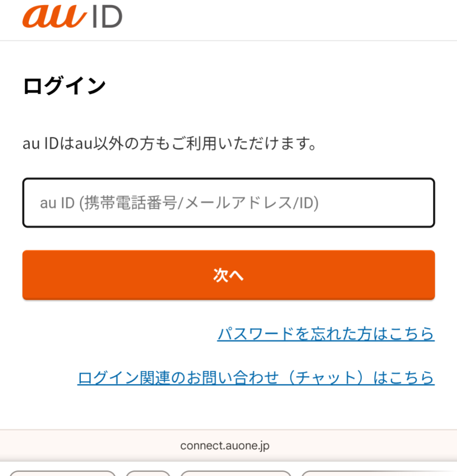
Task: Open the パスワードを忘れた方はこちら link
Action: (325, 334)
